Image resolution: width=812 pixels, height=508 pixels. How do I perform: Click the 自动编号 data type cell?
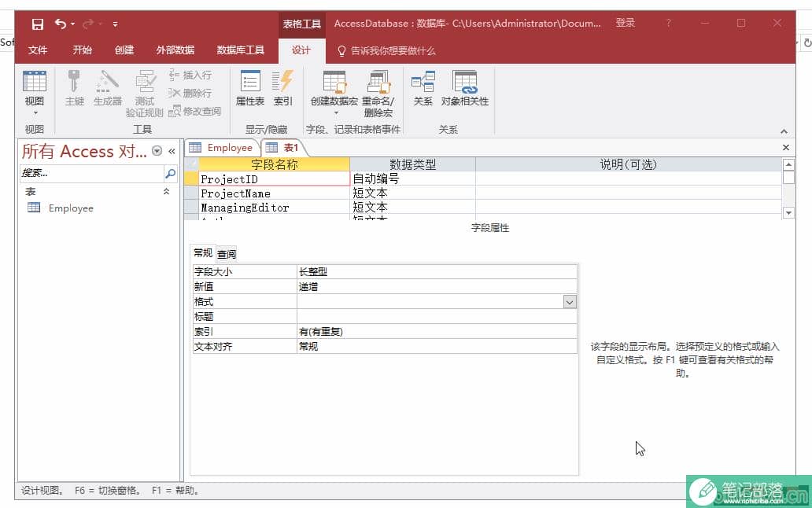[x=413, y=179]
